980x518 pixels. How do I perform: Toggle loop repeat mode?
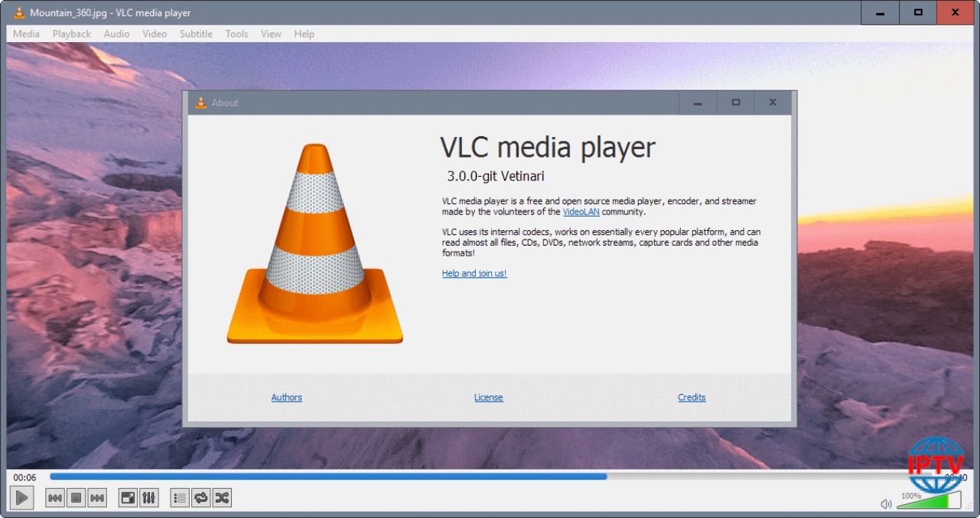coord(200,498)
